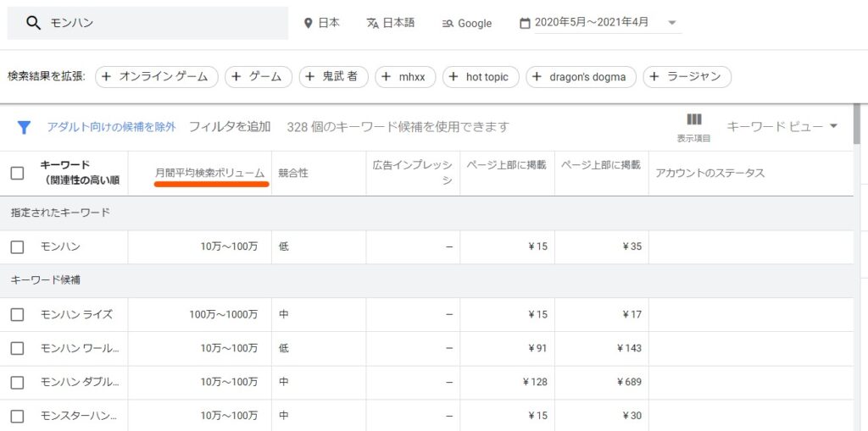Click ¥91 bid value cell
The width and height of the screenshot is (868, 431).
[537, 349]
